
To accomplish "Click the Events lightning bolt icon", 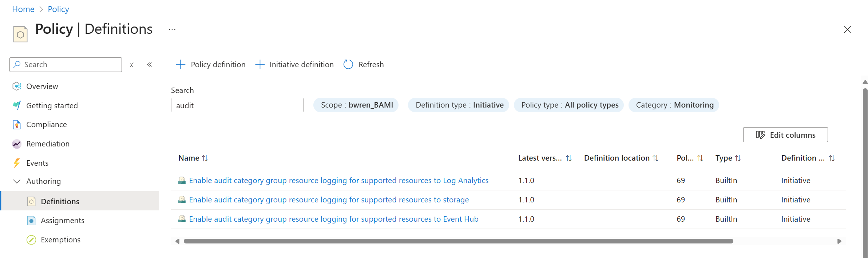I will [17, 163].
